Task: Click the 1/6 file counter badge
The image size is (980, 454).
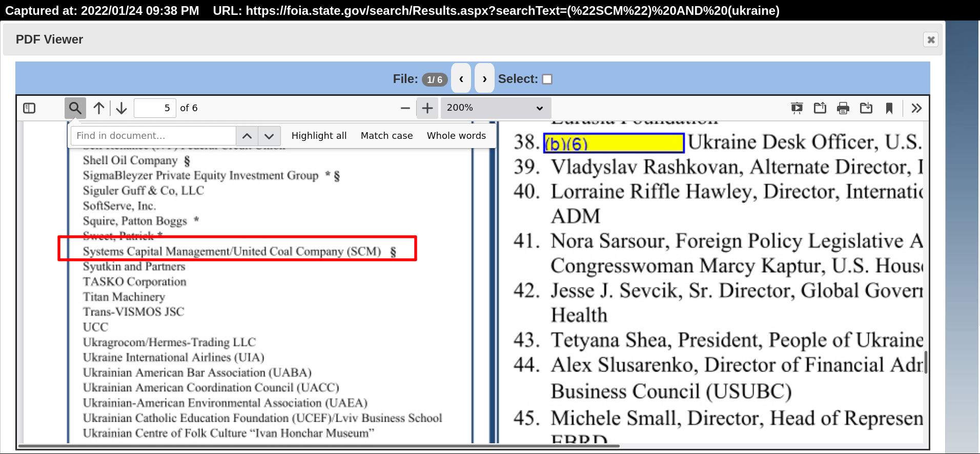Action: tap(435, 79)
